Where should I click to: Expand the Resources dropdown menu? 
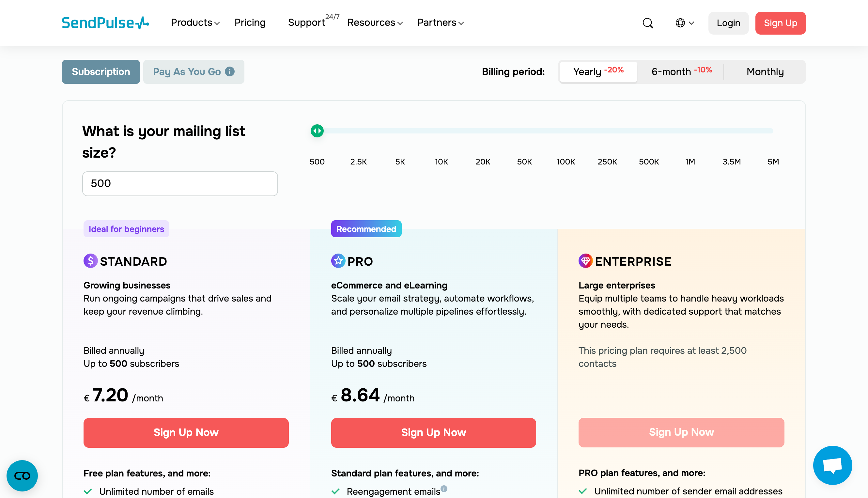(375, 23)
